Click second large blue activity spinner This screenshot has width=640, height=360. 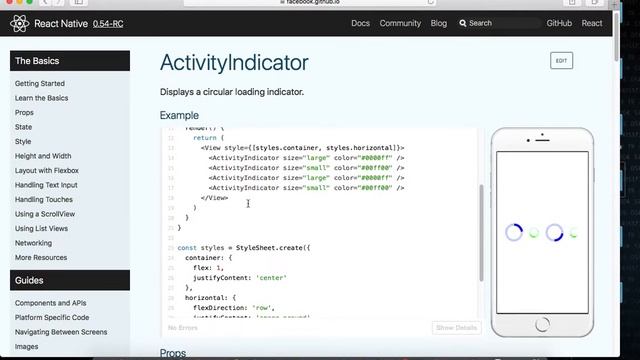click(x=554, y=232)
